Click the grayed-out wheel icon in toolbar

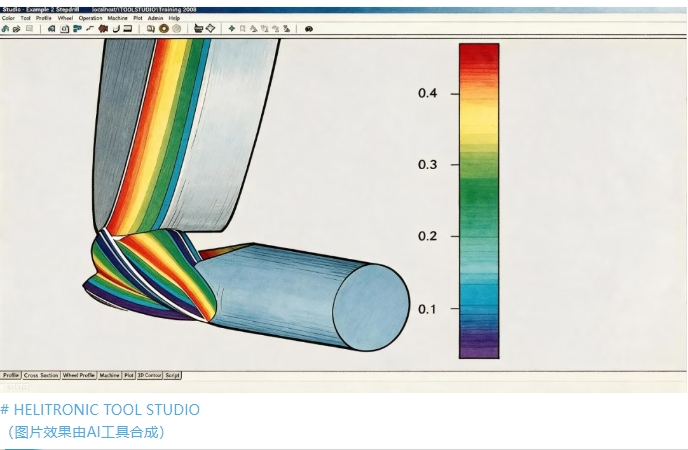[x=176, y=29]
